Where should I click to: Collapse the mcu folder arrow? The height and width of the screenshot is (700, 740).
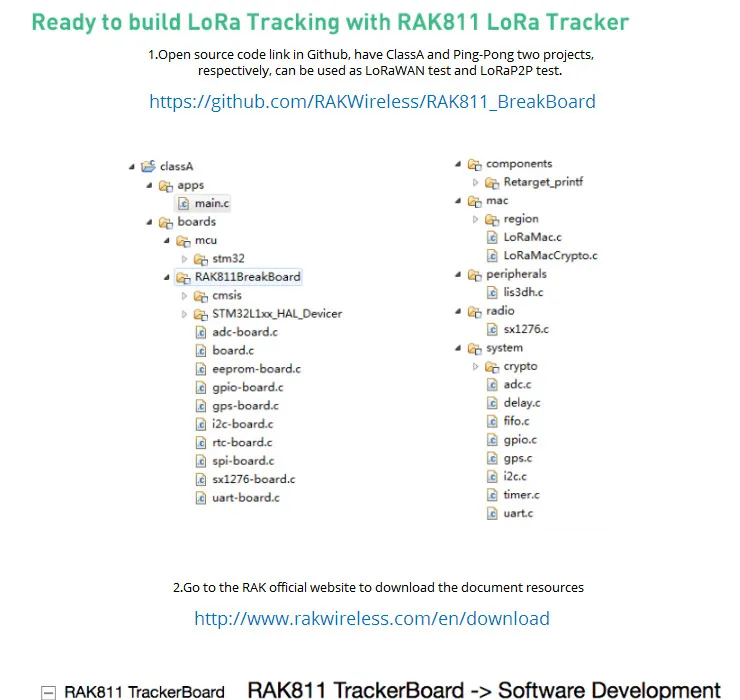coord(167,240)
